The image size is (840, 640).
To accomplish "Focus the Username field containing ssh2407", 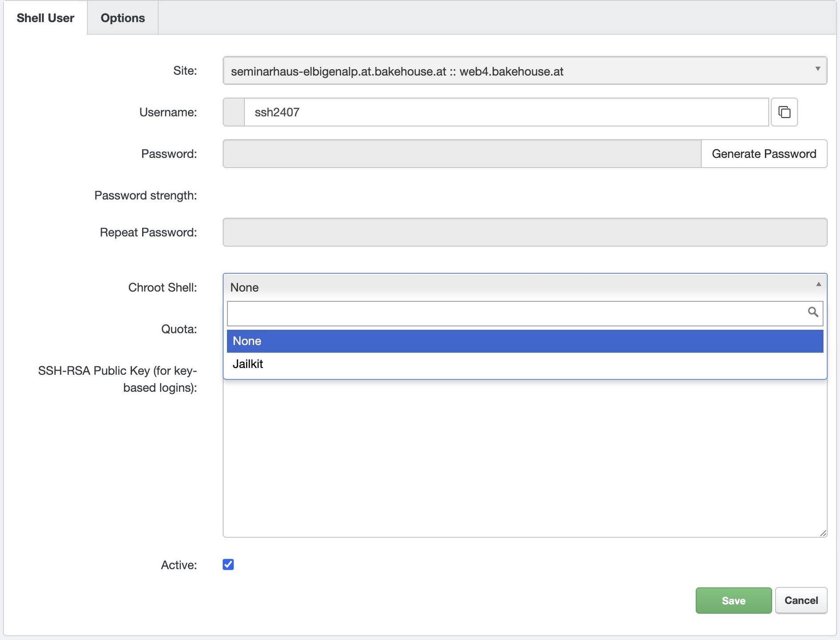I will tap(506, 112).
